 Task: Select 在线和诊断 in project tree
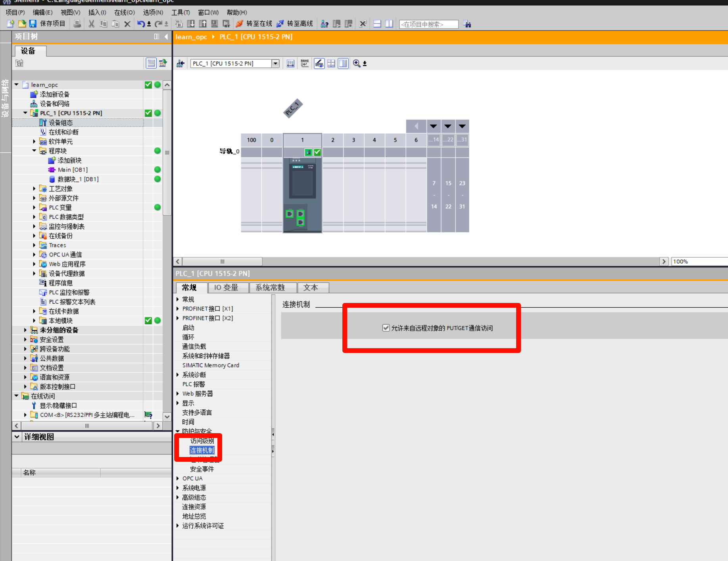63,132
